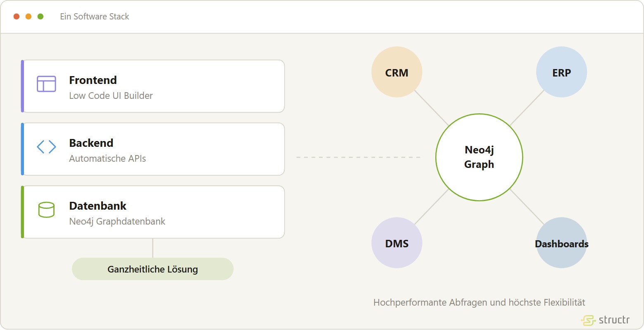
Task: Click the green window dot
Action: [x=41, y=17]
